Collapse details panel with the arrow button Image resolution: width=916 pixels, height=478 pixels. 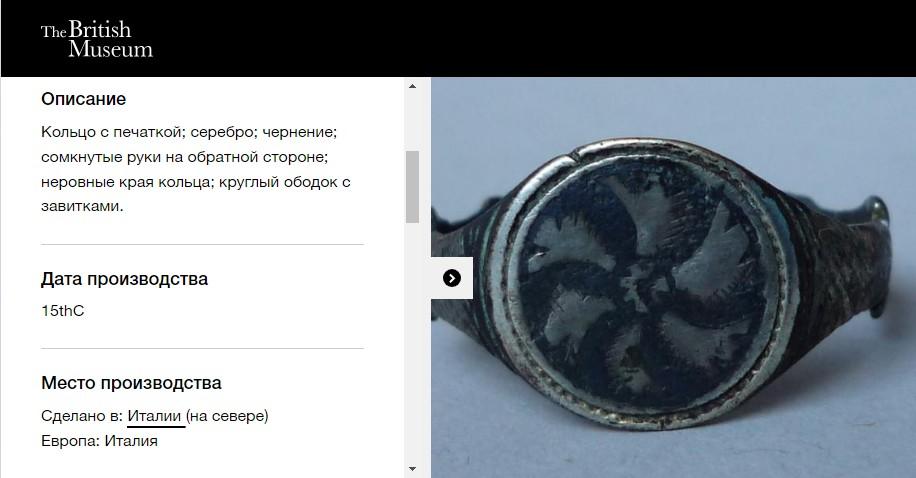click(x=452, y=278)
